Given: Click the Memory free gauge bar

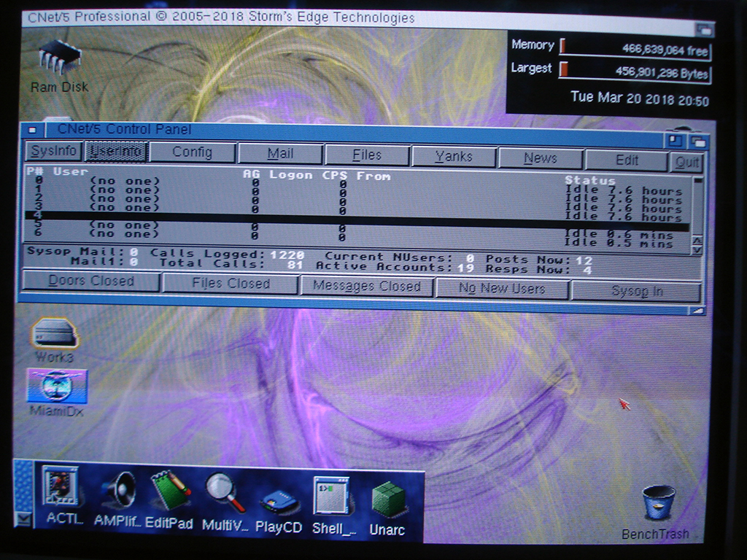Looking at the screenshot, I should click(635, 49).
